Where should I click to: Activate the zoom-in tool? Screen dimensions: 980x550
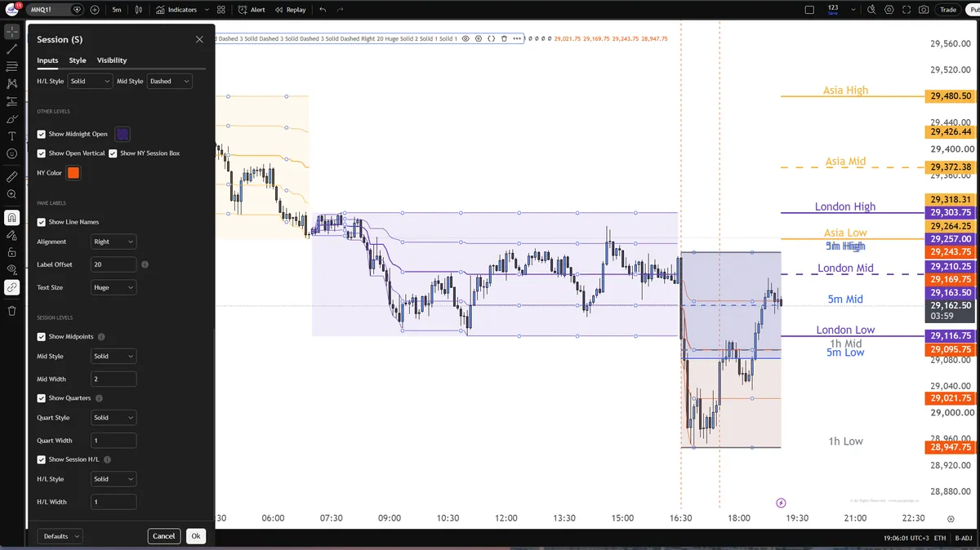point(11,194)
